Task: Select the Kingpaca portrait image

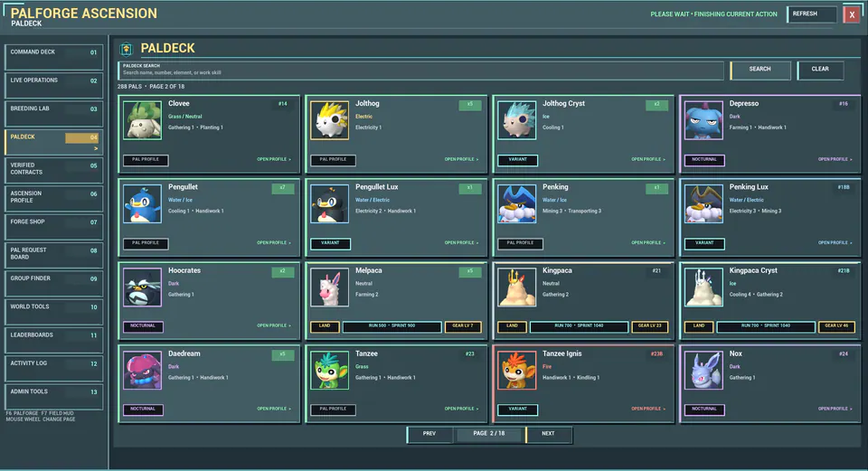Action: click(517, 287)
